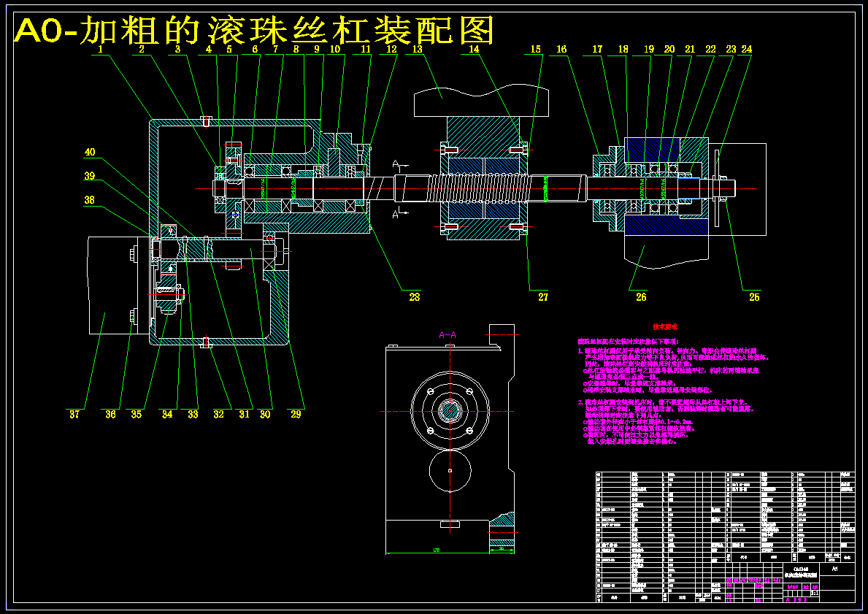This screenshot has height=614, width=868.
Task: Select part callout number 26
Action: tap(641, 297)
